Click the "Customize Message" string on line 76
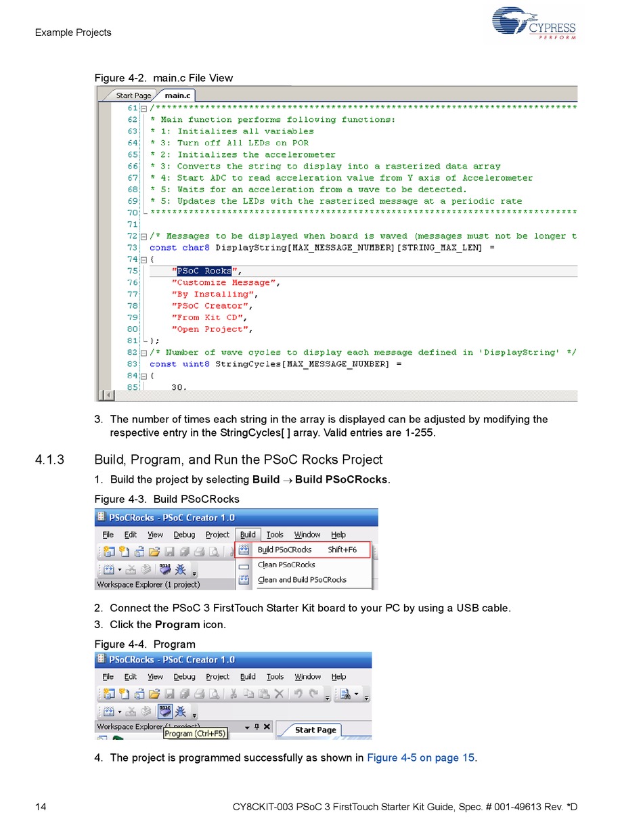The height and width of the screenshot is (840, 643). [225, 282]
